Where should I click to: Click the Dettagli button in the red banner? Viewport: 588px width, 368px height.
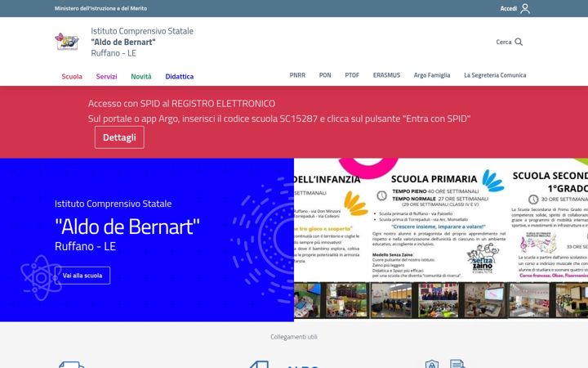[x=119, y=137]
